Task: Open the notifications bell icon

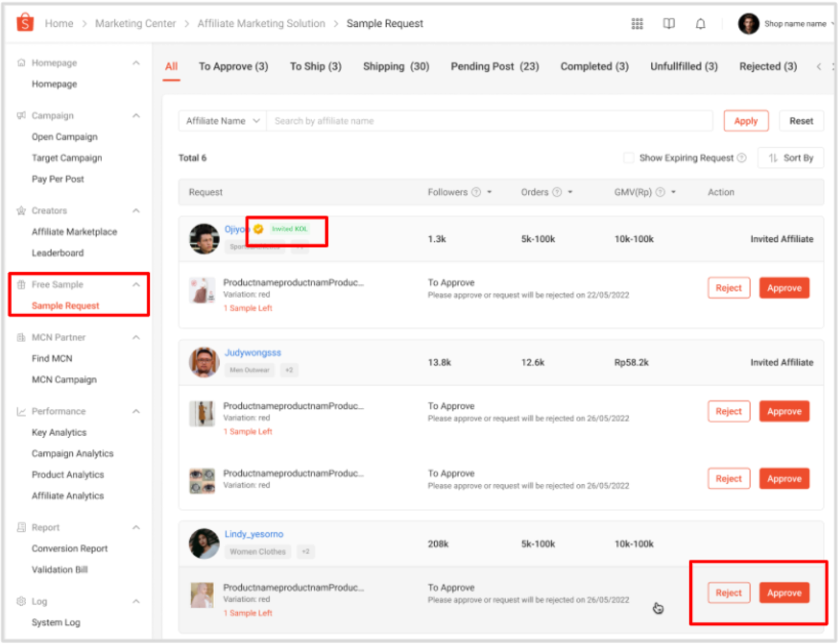Action: tap(700, 24)
